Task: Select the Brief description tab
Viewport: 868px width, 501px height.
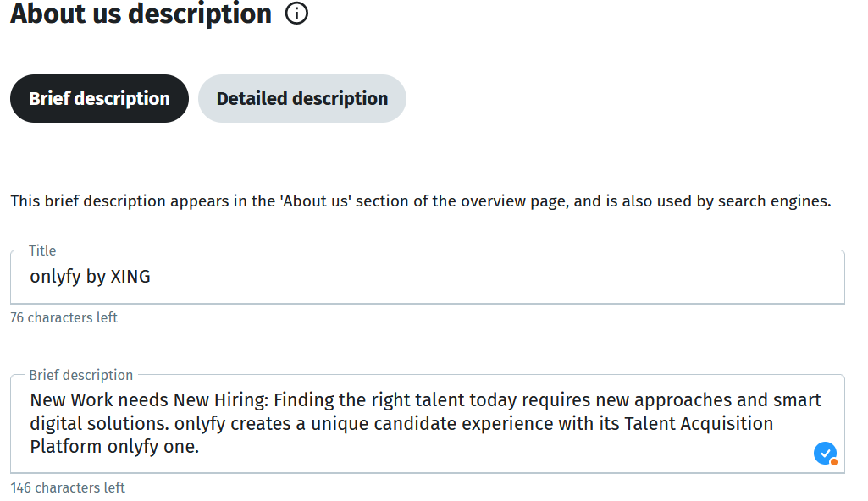Action: coord(99,99)
